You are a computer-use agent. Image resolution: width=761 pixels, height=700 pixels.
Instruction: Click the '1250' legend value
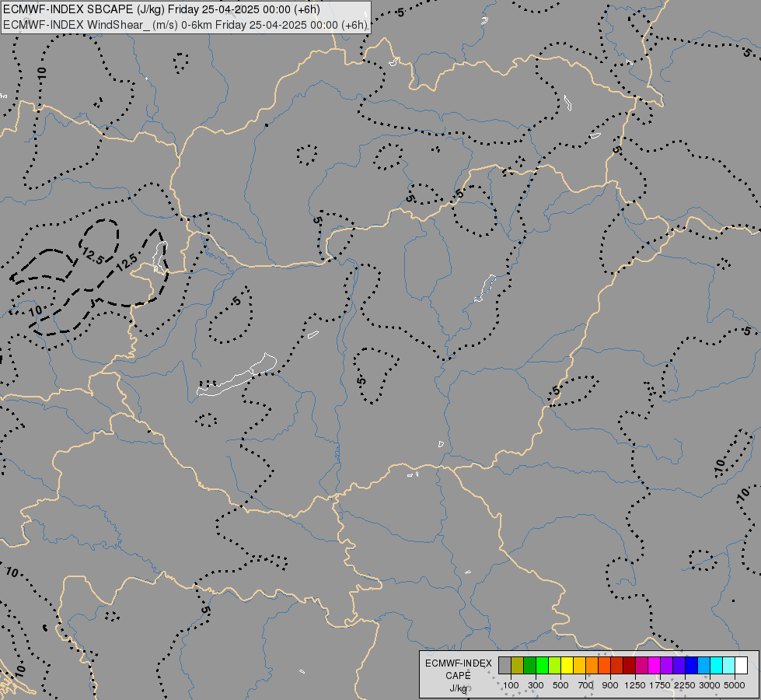point(635,685)
